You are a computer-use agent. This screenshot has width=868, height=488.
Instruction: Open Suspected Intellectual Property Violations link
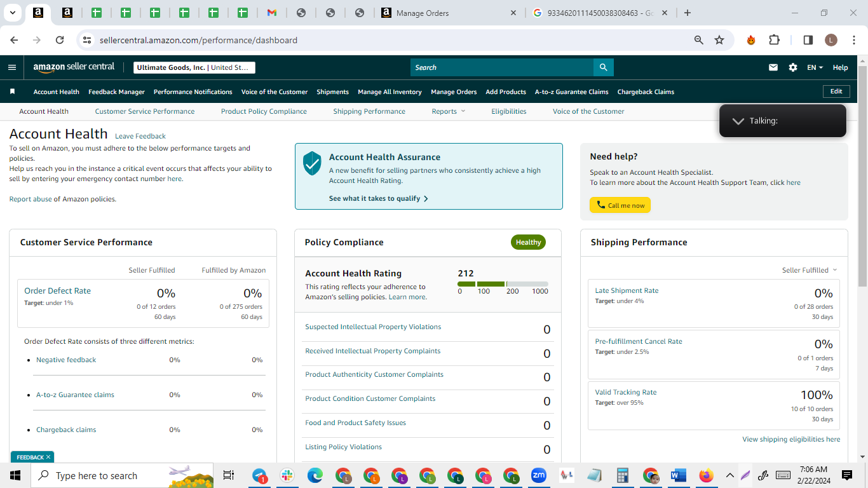[373, 327]
